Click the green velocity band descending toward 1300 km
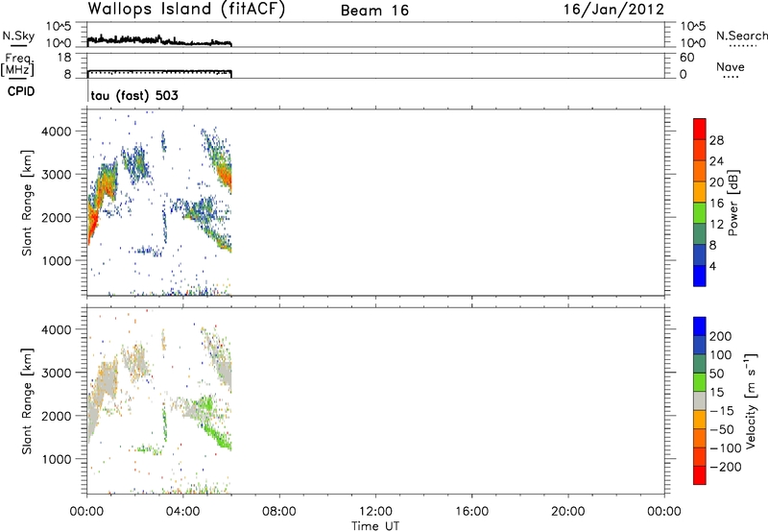 point(219,437)
